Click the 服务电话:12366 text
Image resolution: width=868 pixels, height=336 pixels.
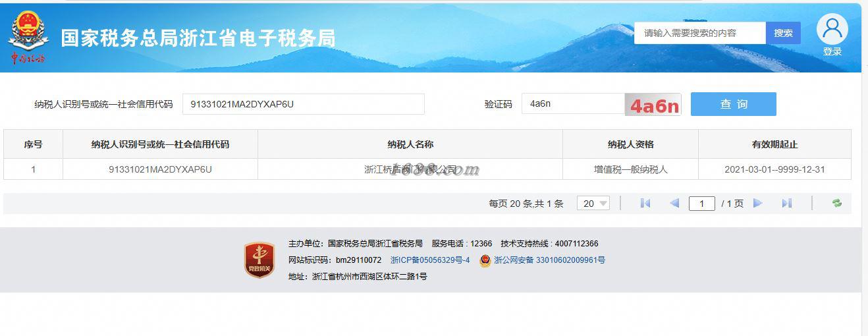462,244
